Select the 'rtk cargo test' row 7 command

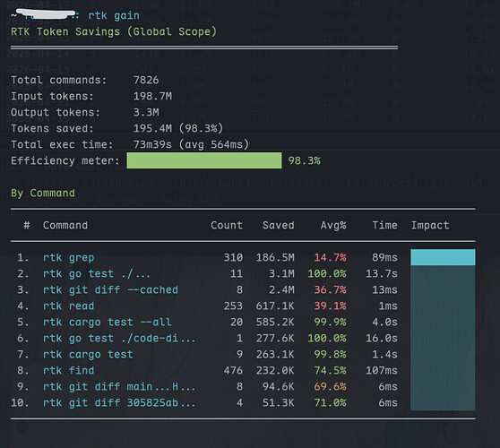click(88, 354)
